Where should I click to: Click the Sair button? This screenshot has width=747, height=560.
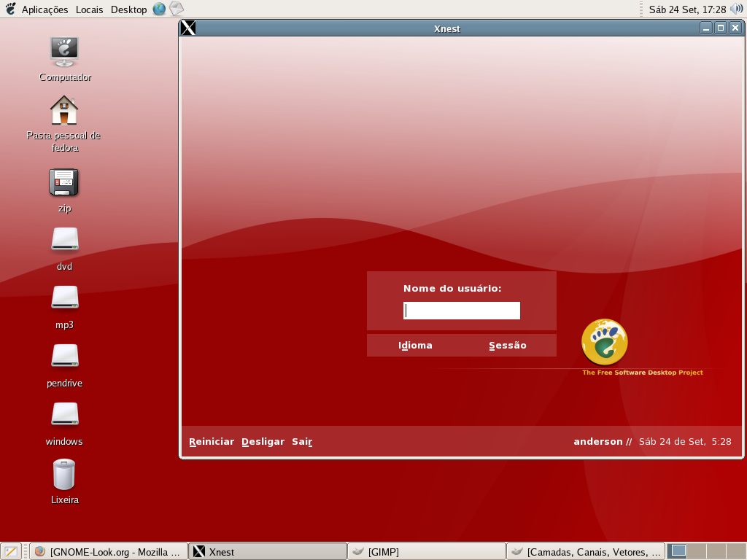(x=302, y=441)
